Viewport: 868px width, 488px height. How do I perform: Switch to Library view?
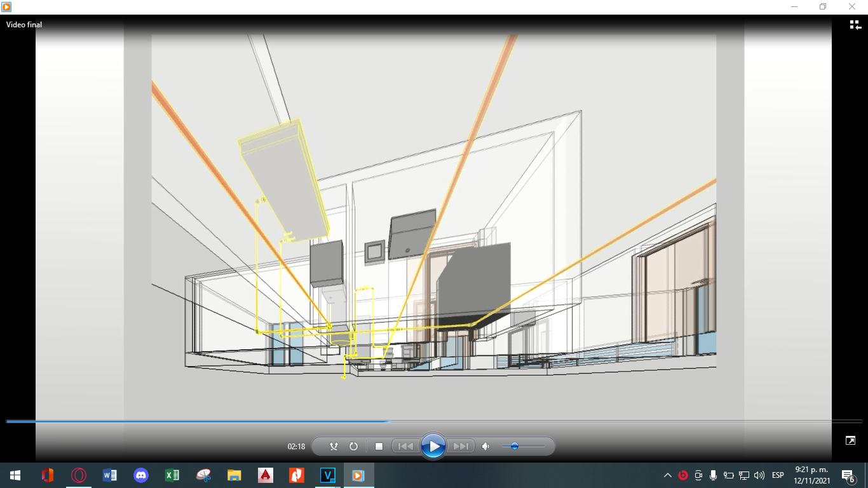pyautogui.click(x=855, y=25)
